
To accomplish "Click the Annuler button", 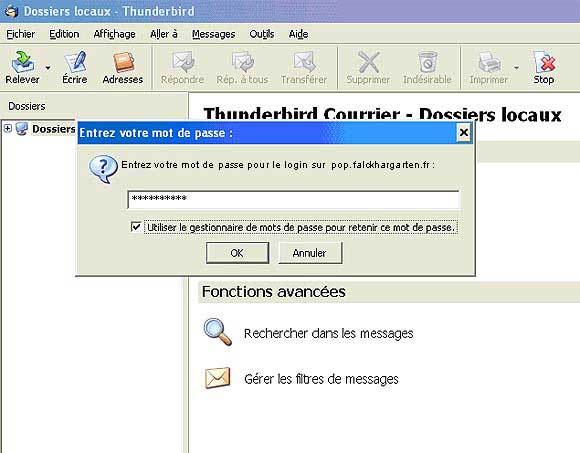I will (310, 253).
